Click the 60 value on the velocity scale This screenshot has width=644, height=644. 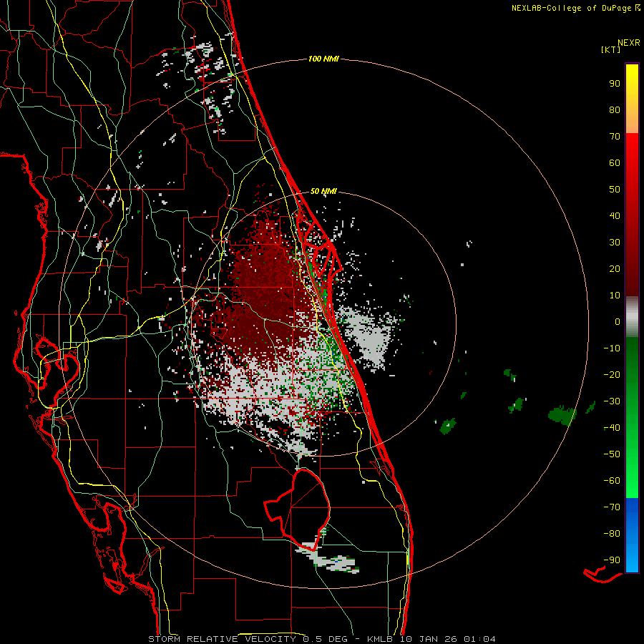(x=615, y=162)
